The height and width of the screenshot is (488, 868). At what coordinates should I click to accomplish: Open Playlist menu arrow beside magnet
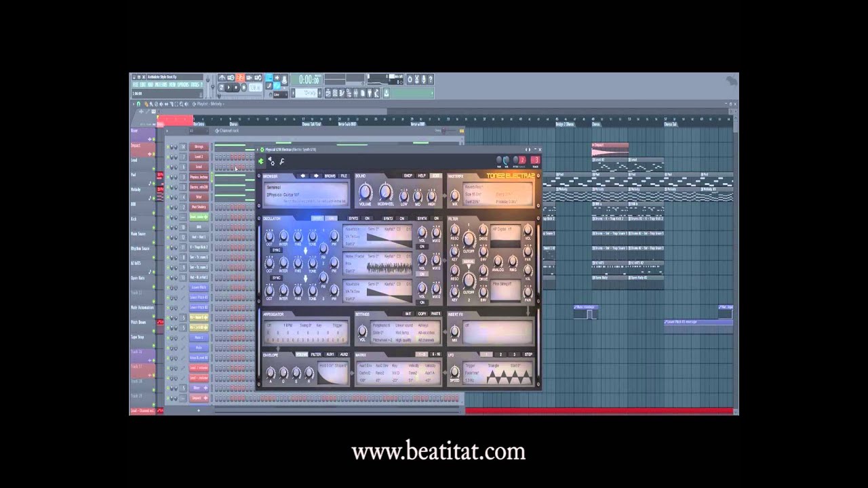[134, 104]
